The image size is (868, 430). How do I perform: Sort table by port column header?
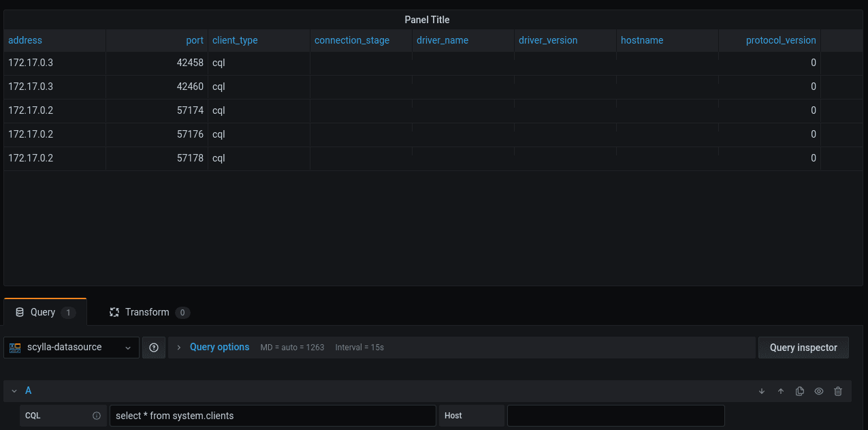(x=195, y=40)
